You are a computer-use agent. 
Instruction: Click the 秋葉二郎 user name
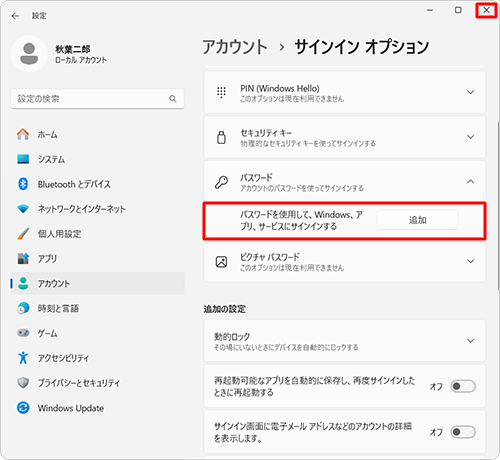coord(73,49)
